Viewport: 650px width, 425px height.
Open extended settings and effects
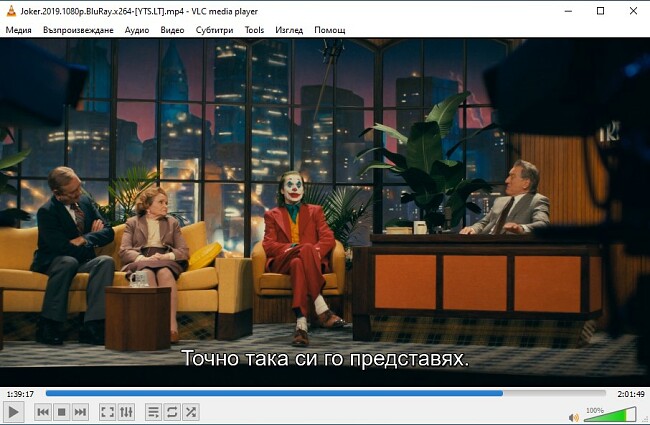(126, 412)
